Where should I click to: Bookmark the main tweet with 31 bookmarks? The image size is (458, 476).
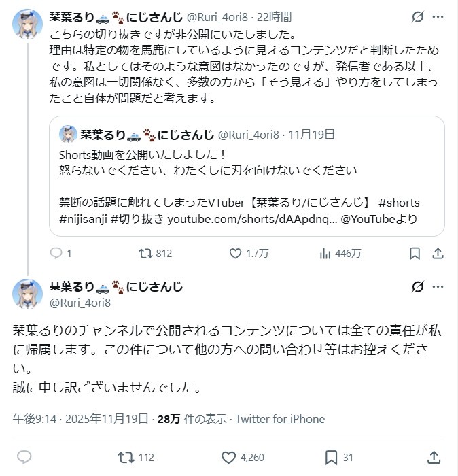(x=332, y=457)
